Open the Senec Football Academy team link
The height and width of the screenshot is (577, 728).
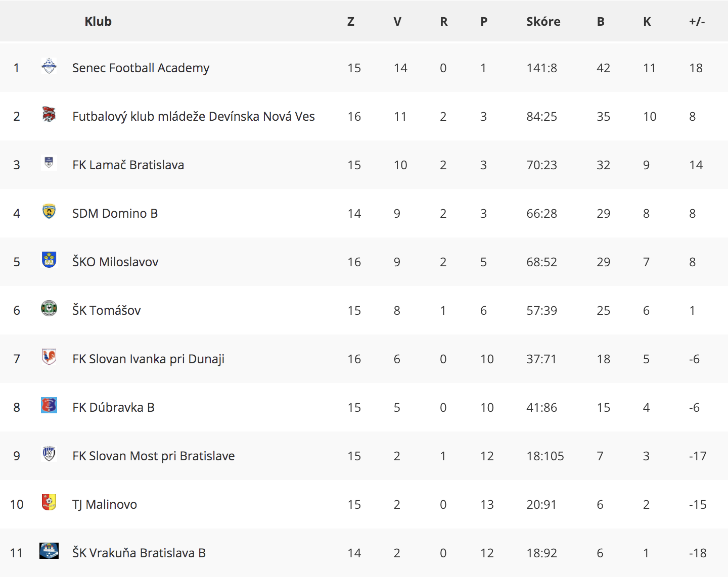point(141,68)
